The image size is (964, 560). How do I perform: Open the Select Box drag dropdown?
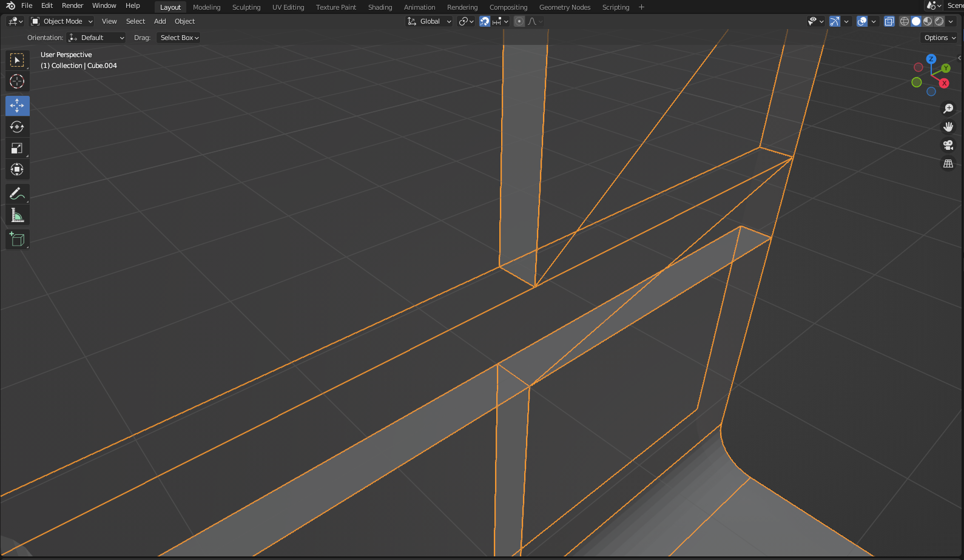(179, 38)
